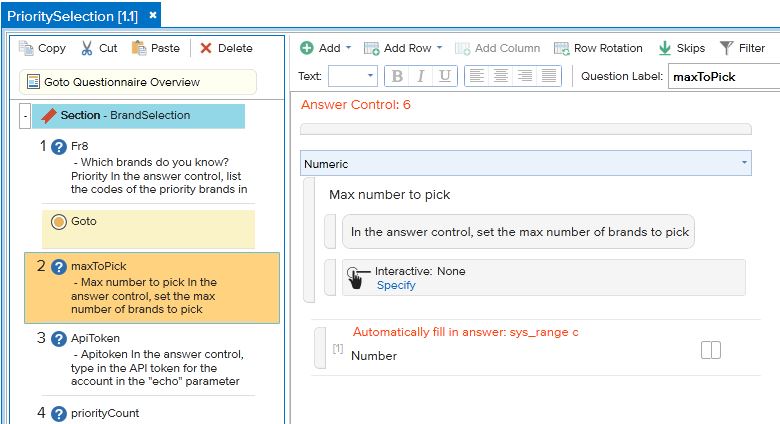Click the Row Rotation label

(608, 48)
